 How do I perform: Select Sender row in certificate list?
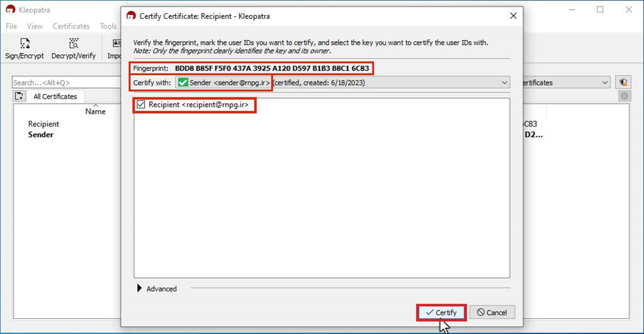40,134
